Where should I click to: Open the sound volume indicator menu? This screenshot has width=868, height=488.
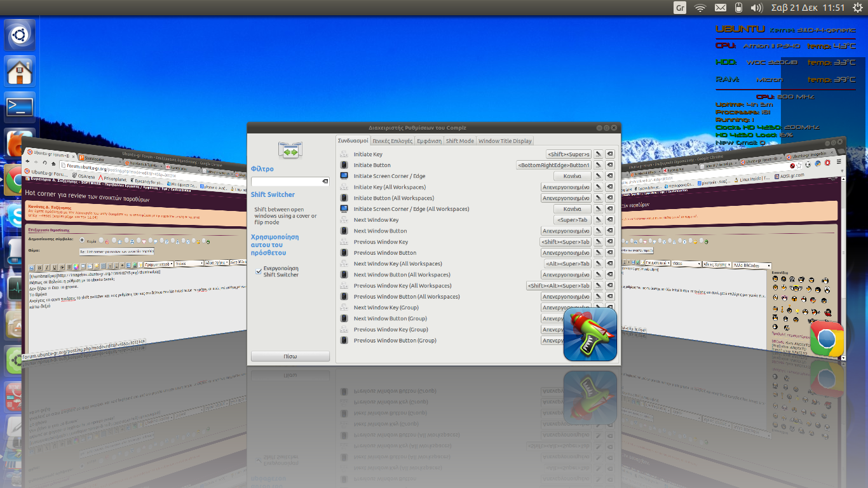pyautogui.click(x=756, y=8)
